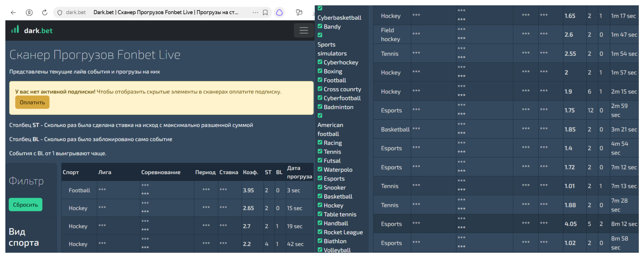Disable the Futsal filter
The height and width of the screenshot is (258, 644).
pyautogui.click(x=320, y=160)
